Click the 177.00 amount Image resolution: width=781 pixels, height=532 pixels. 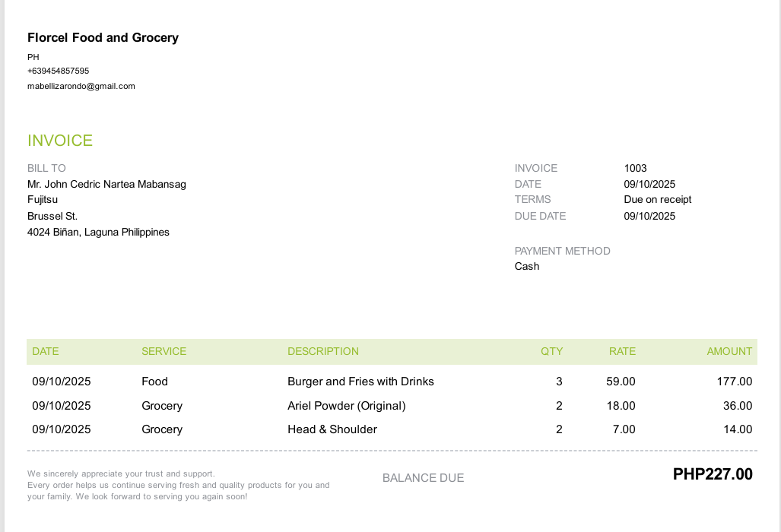tap(734, 382)
